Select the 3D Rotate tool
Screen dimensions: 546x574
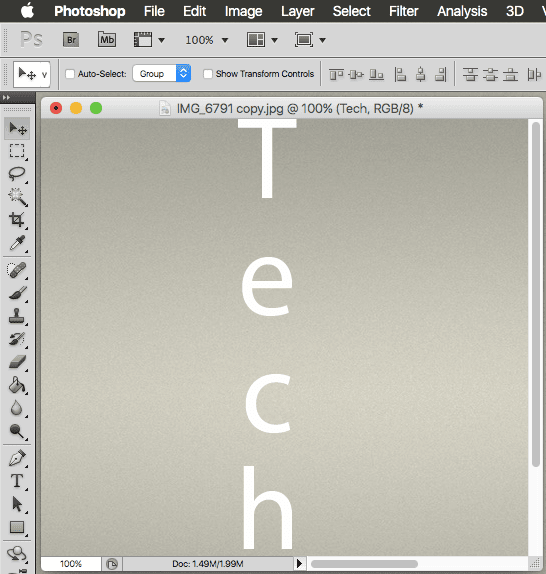pos(17,553)
